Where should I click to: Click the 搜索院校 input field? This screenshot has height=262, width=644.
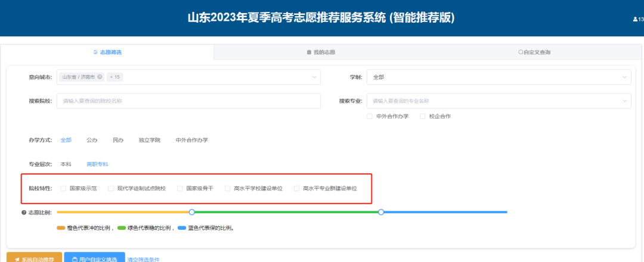click(x=188, y=101)
